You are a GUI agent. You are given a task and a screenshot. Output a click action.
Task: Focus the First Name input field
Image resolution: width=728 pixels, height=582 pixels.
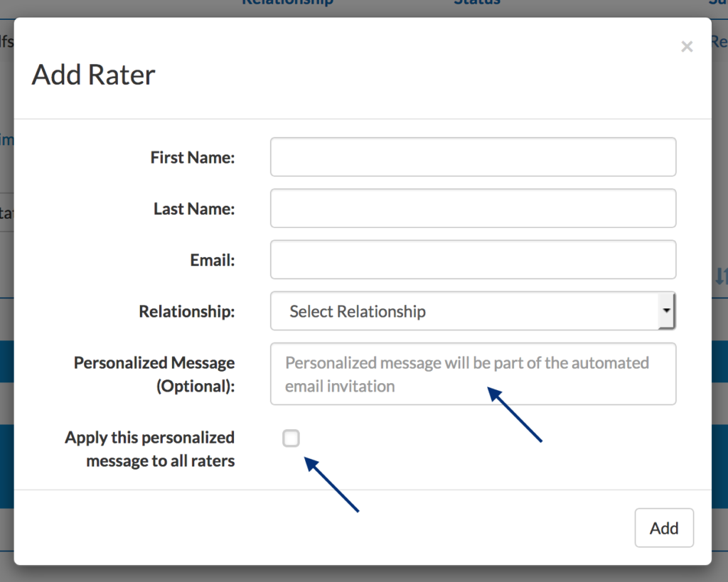tap(473, 157)
